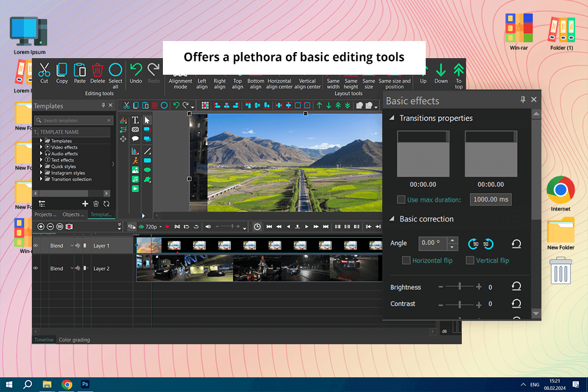
Task: Click the red Delete trash icon in ribbon
Action: [x=97, y=70]
